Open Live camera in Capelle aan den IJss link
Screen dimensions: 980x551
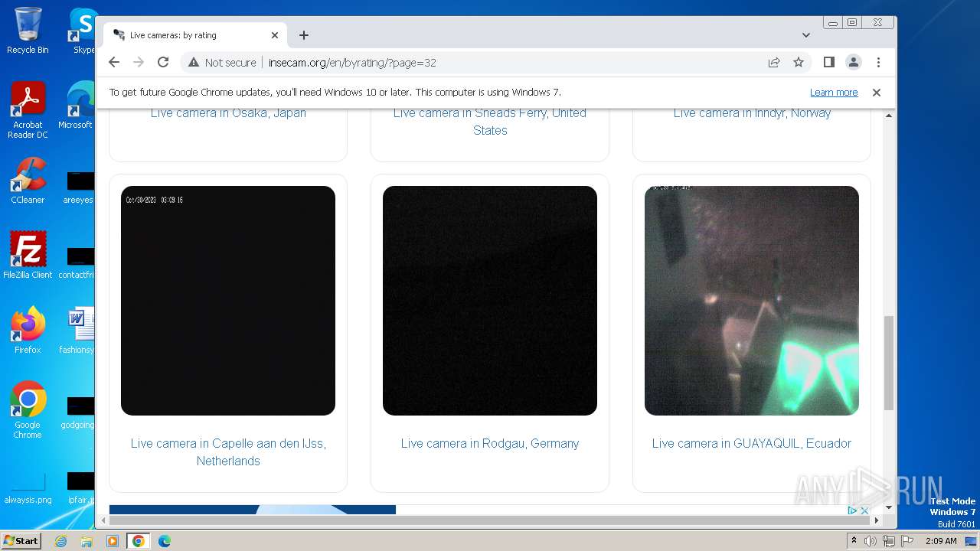point(228,452)
